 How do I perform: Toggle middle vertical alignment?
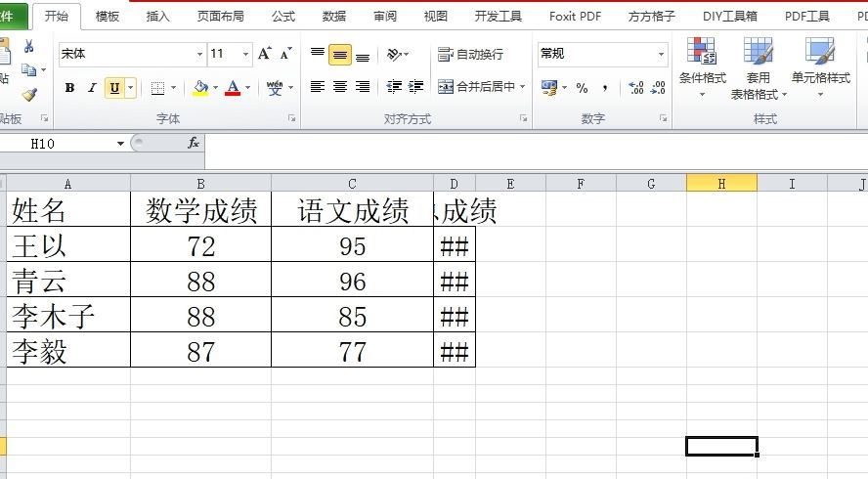pyautogui.click(x=340, y=55)
